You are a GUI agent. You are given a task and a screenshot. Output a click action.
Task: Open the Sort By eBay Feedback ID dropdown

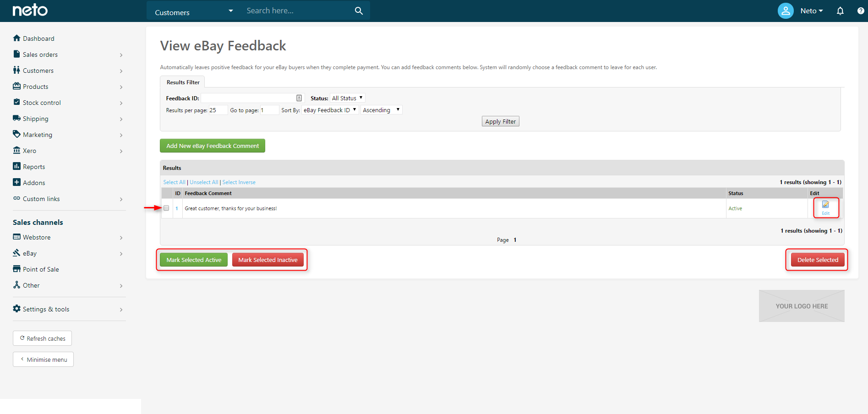coord(330,110)
